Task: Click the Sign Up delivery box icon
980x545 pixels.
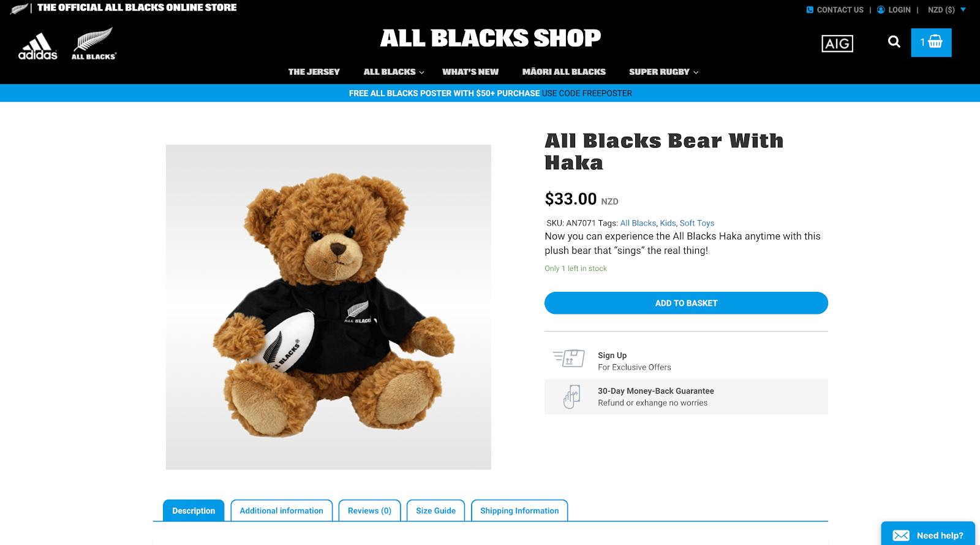Action: [x=569, y=358]
